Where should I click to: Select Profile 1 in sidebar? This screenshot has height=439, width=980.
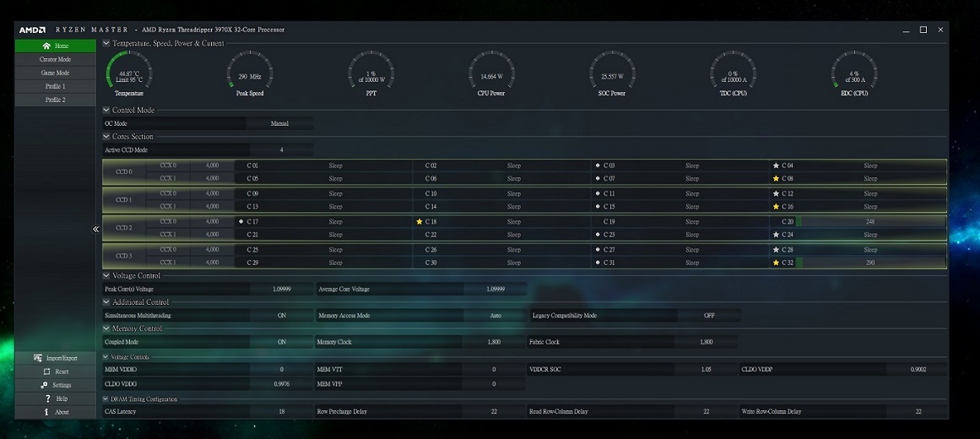[x=55, y=86]
